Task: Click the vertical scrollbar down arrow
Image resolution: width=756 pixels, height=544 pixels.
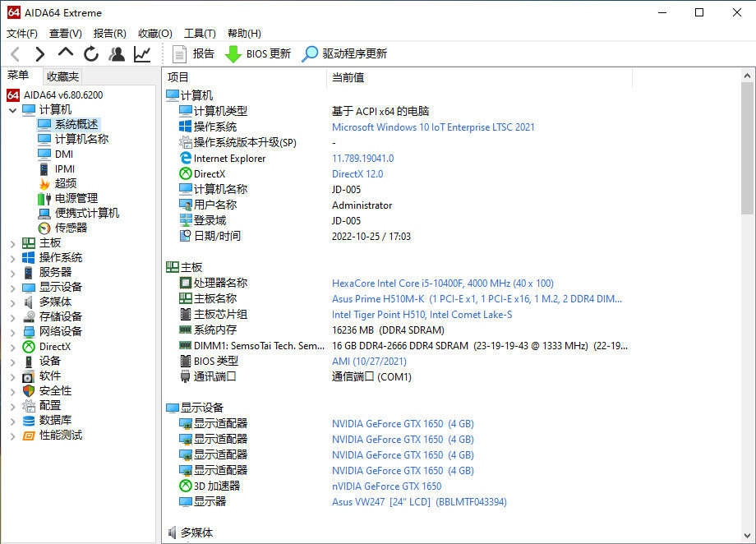Action: [748, 534]
